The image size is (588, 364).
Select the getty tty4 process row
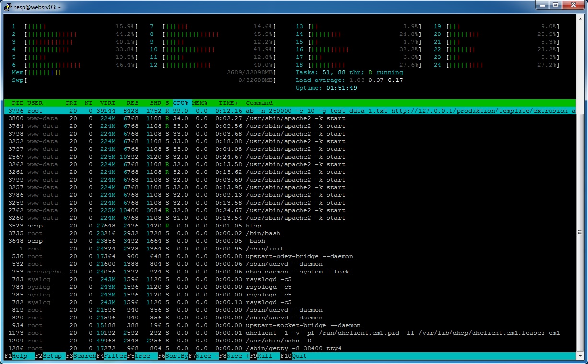point(289,348)
